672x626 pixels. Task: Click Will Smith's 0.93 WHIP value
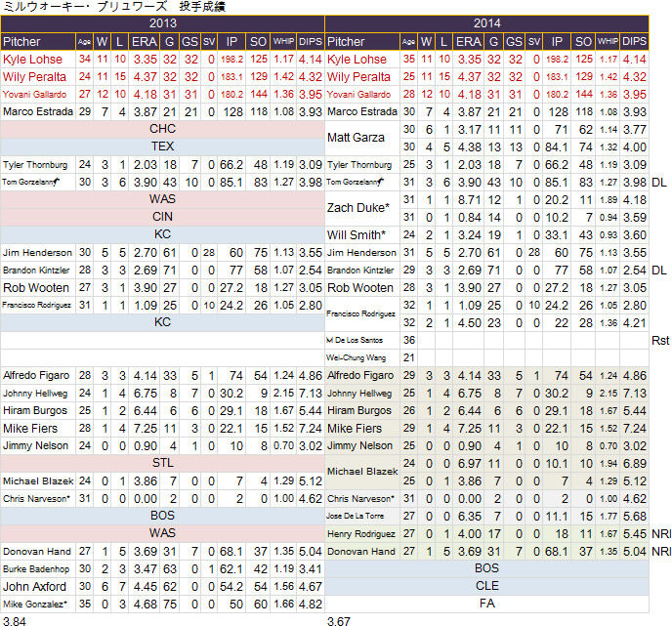[609, 235]
